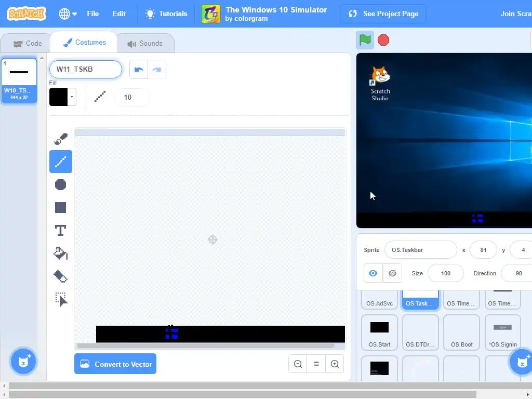Open Tutorials
Screen dimensions: 532x399
pos(166,14)
